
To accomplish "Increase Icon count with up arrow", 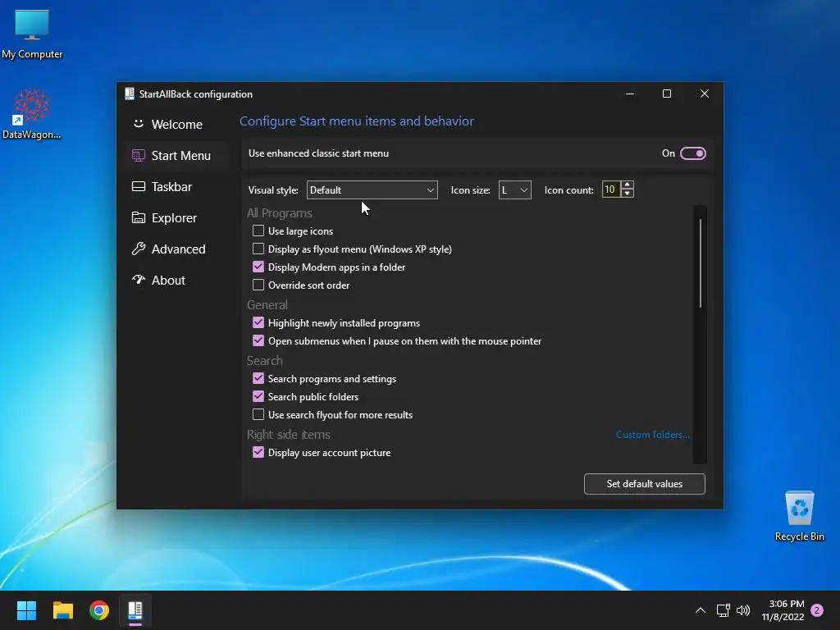I will pyautogui.click(x=628, y=185).
